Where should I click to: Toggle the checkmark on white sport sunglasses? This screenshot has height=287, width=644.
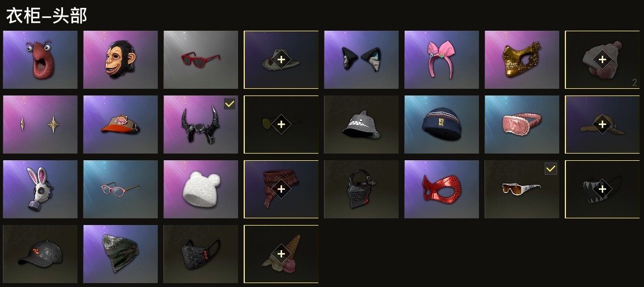(x=551, y=169)
